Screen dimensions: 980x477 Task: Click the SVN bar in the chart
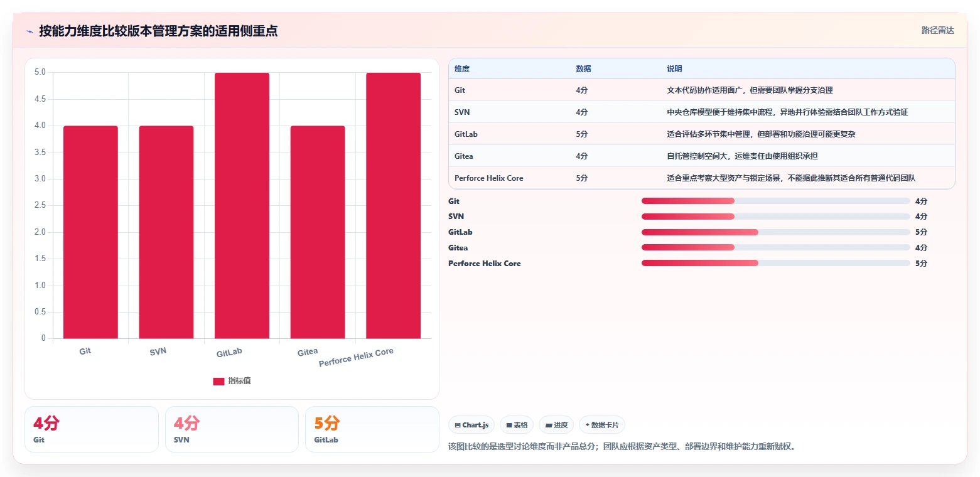click(166, 232)
